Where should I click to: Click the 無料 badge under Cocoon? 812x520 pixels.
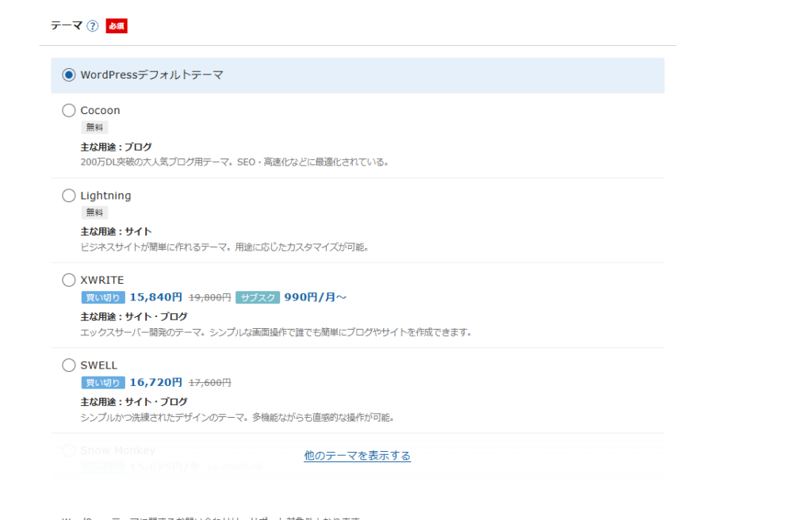click(x=94, y=127)
